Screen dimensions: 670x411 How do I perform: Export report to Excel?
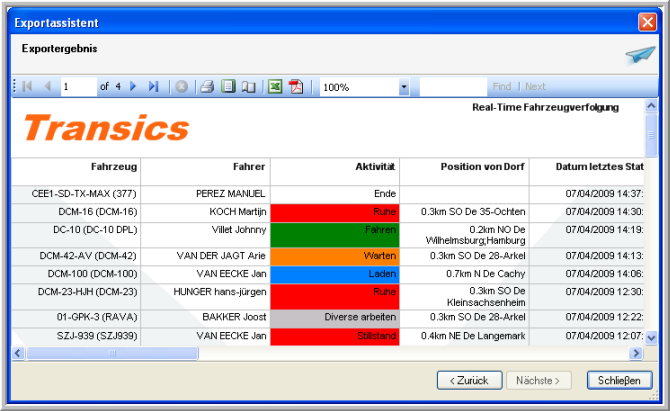[x=275, y=87]
